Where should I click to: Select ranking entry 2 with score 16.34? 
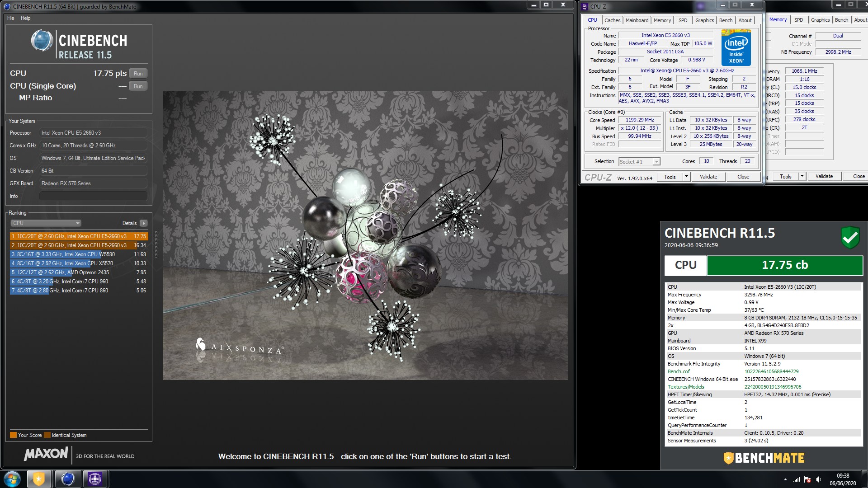point(79,245)
